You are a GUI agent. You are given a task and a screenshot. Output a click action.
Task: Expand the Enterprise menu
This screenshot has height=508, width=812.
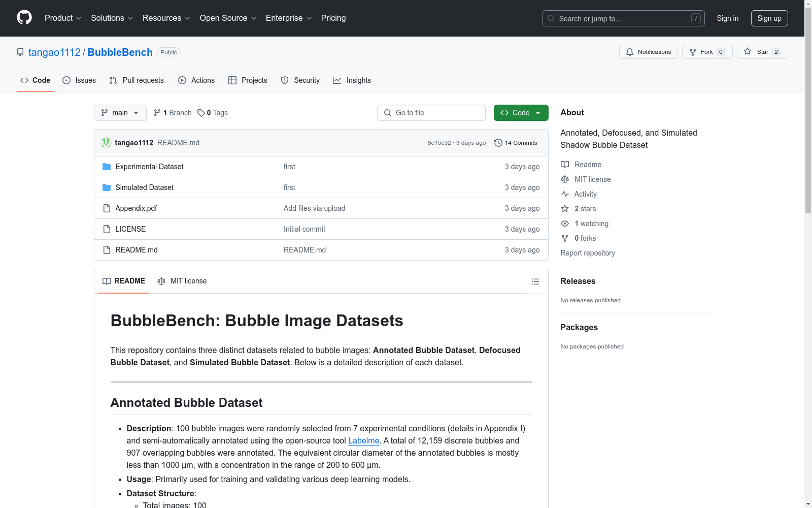[289, 18]
